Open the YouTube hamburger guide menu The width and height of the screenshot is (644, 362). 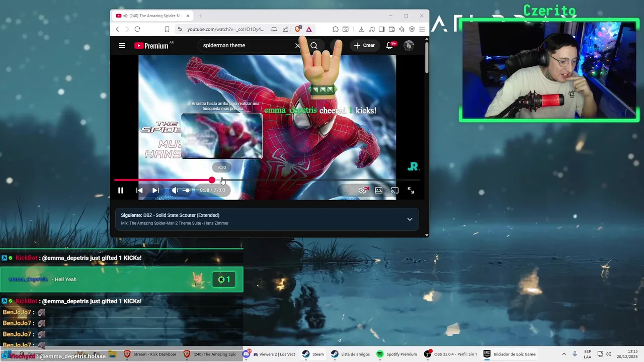click(122, 46)
